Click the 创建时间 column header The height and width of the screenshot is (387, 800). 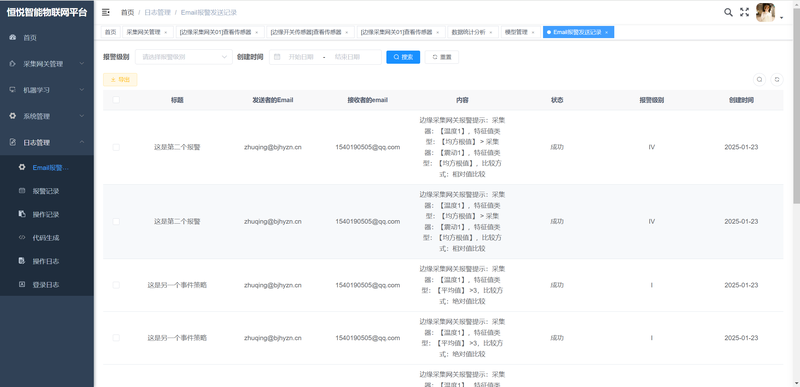741,100
